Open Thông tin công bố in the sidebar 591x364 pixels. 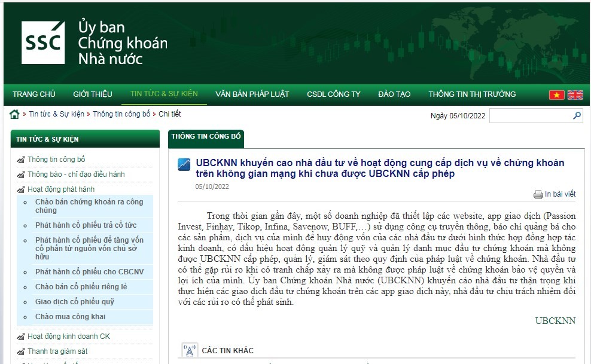[x=56, y=160]
